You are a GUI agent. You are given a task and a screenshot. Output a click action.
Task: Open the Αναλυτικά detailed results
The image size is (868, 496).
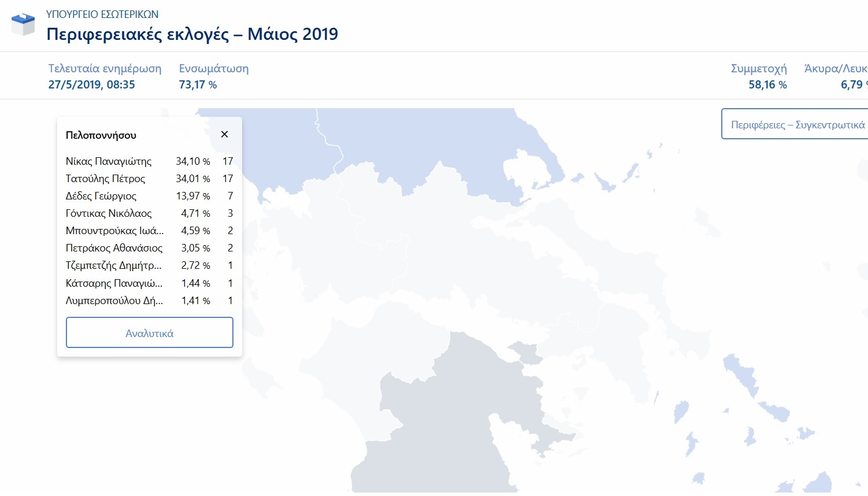pos(149,332)
